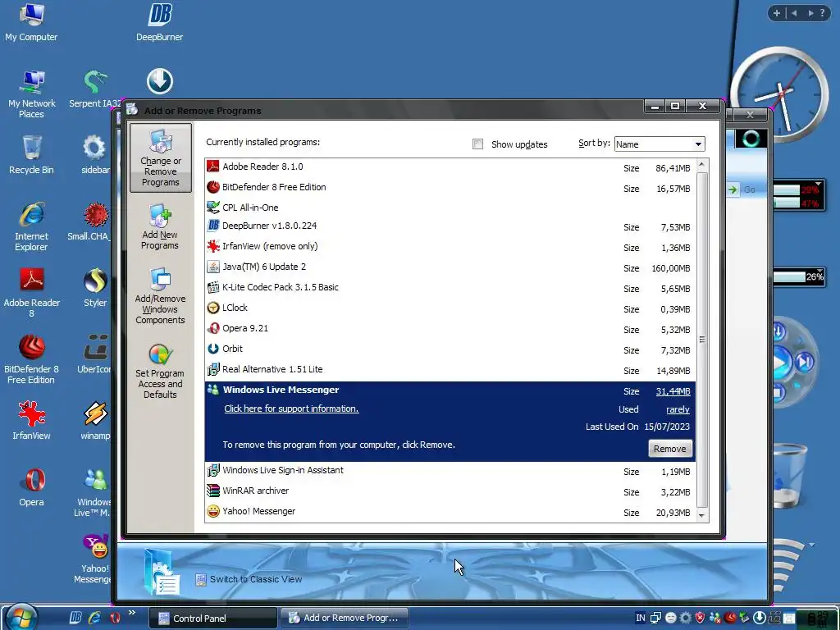The width and height of the screenshot is (840, 630).
Task: Open Orbit downloader desktop icon
Action: coord(160,81)
